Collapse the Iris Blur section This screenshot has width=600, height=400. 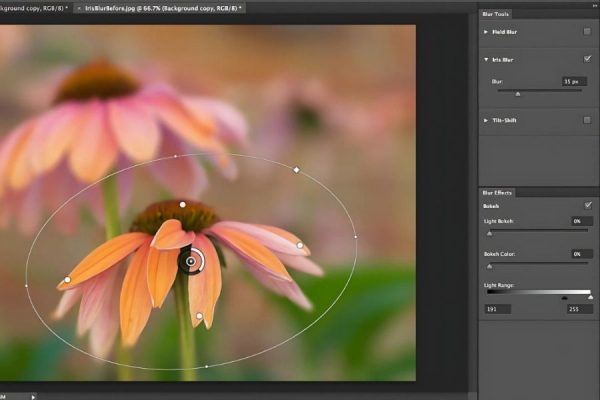[486, 59]
